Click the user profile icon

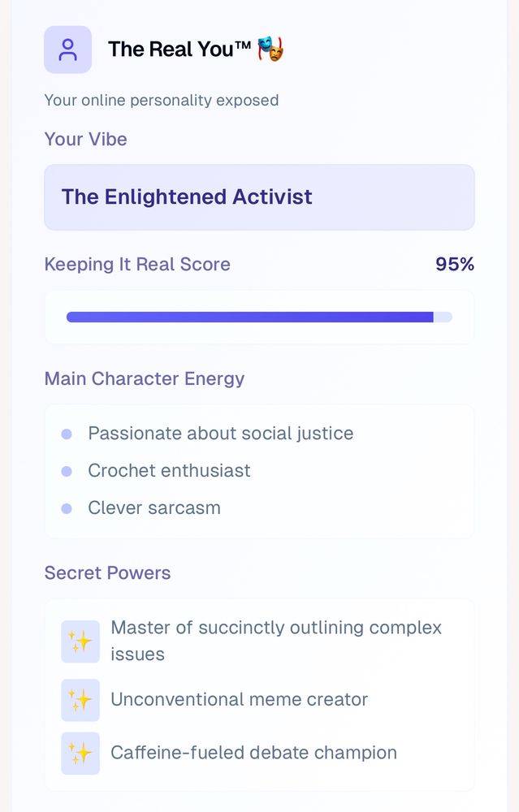pyautogui.click(x=68, y=50)
